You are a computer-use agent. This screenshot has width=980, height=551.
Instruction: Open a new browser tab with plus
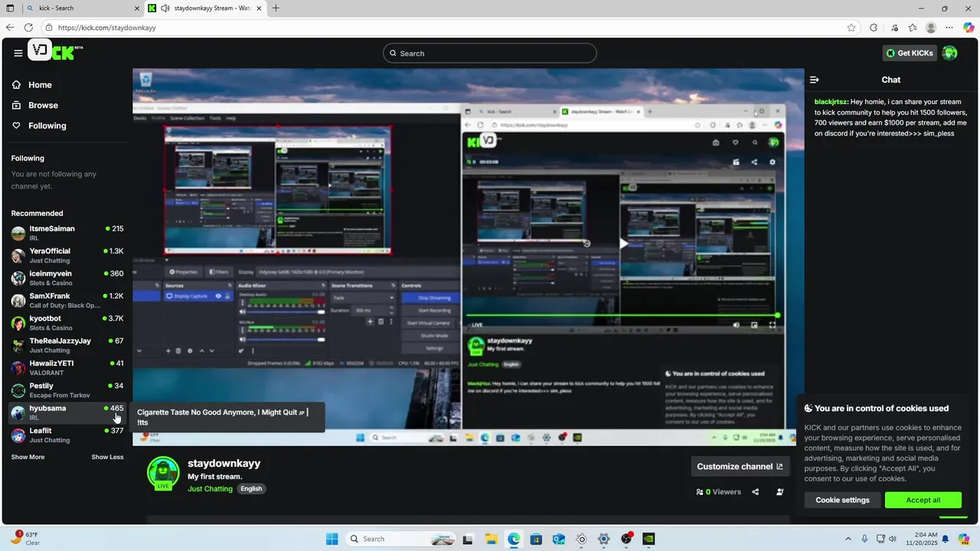pos(276,8)
